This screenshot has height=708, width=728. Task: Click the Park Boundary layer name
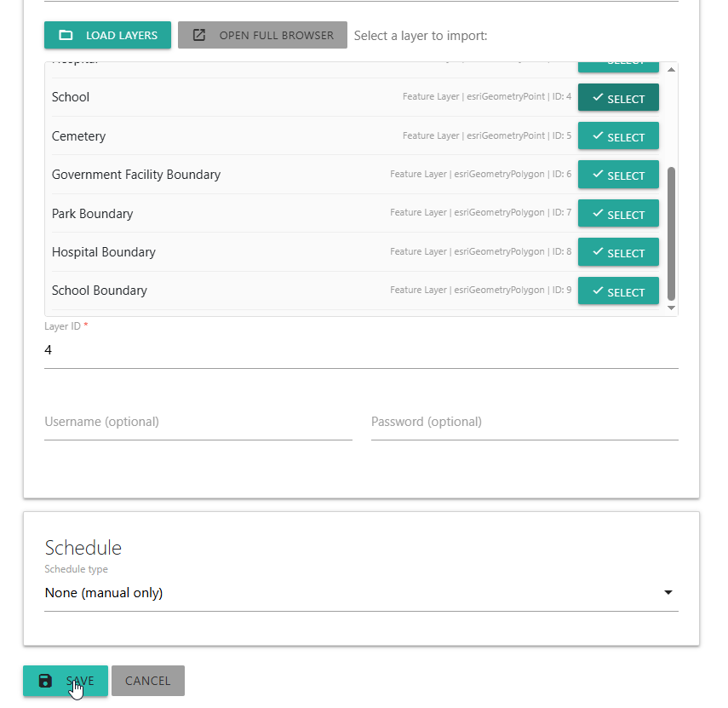coord(93,214)
